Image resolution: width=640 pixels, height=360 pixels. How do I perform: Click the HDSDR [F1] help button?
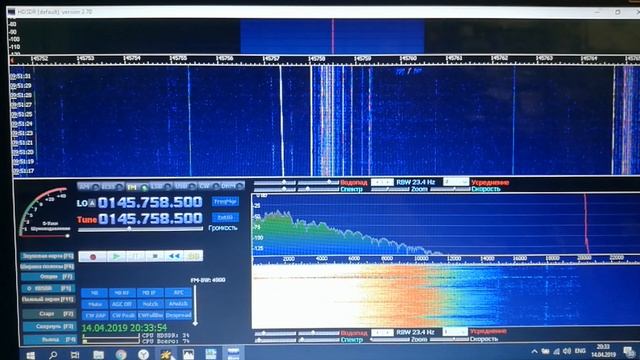[x=49, y=288]
